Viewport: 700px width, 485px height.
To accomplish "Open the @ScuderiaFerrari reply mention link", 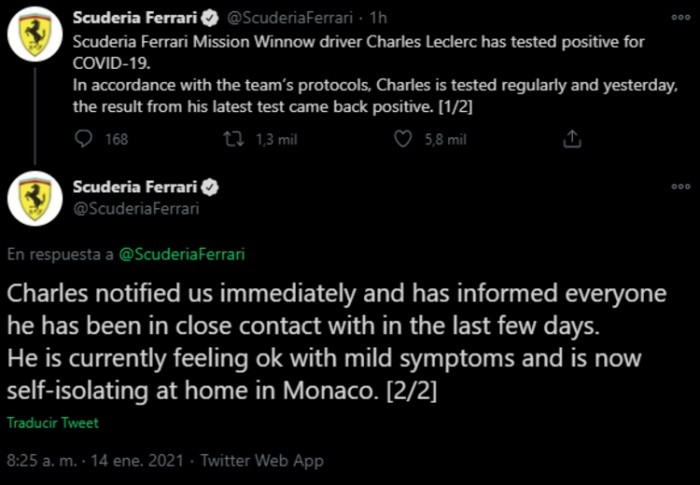I will (x=182, y=254).
